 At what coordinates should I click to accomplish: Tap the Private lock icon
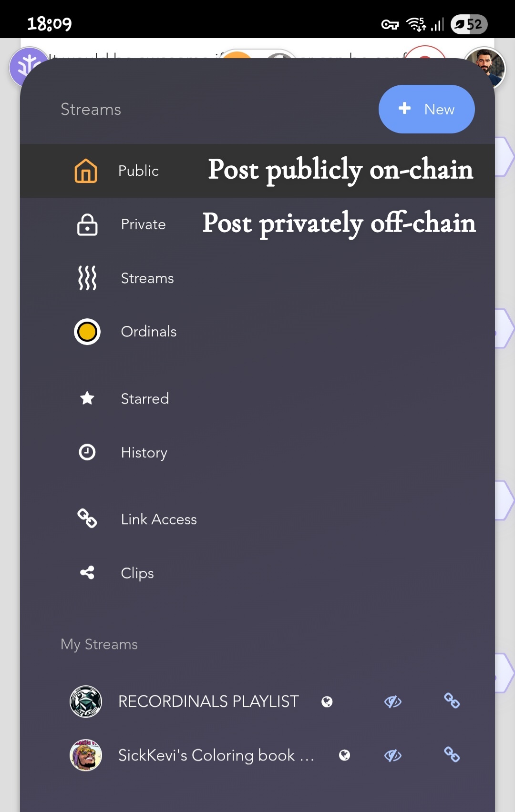pos(87,224)
